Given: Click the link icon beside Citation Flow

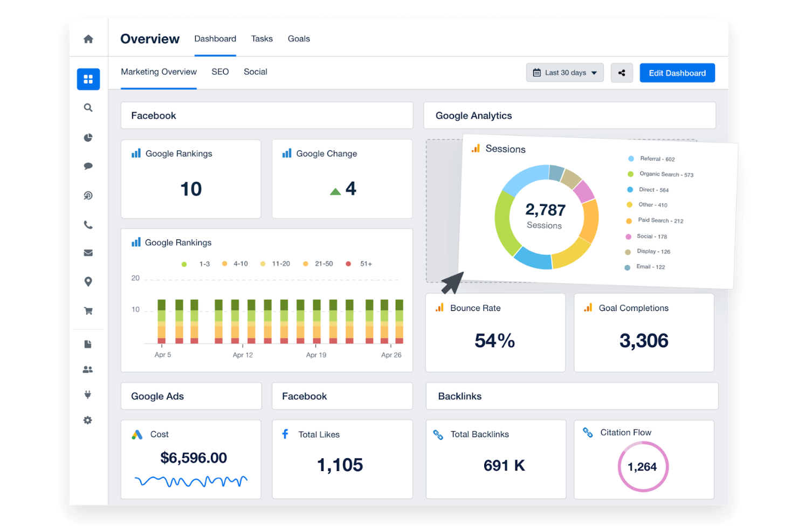Looking at the screenshot, I should point(588,432).
